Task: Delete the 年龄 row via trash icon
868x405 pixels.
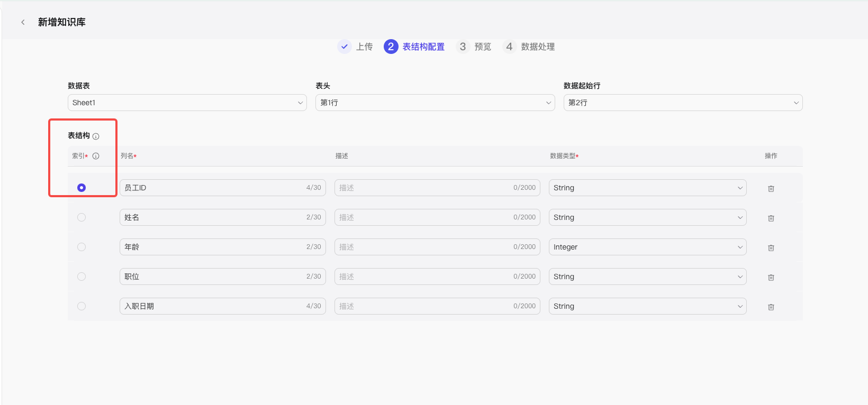Action: (x=771, y=247)
